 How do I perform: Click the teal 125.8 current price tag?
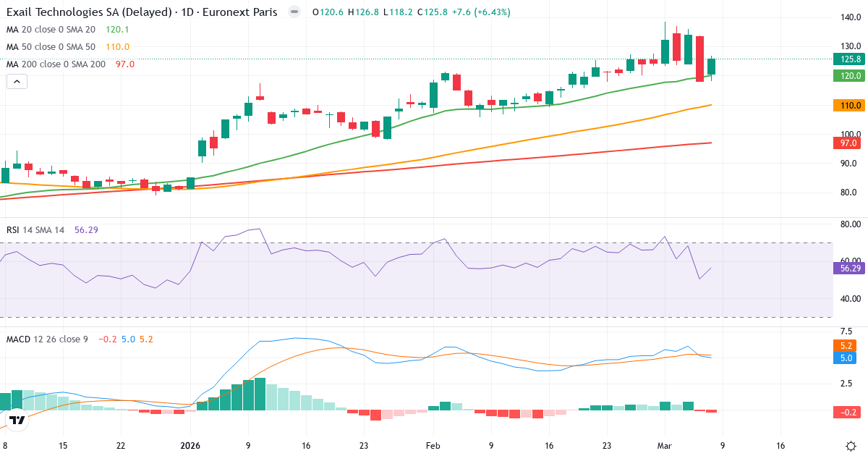[x=847, y=59]
